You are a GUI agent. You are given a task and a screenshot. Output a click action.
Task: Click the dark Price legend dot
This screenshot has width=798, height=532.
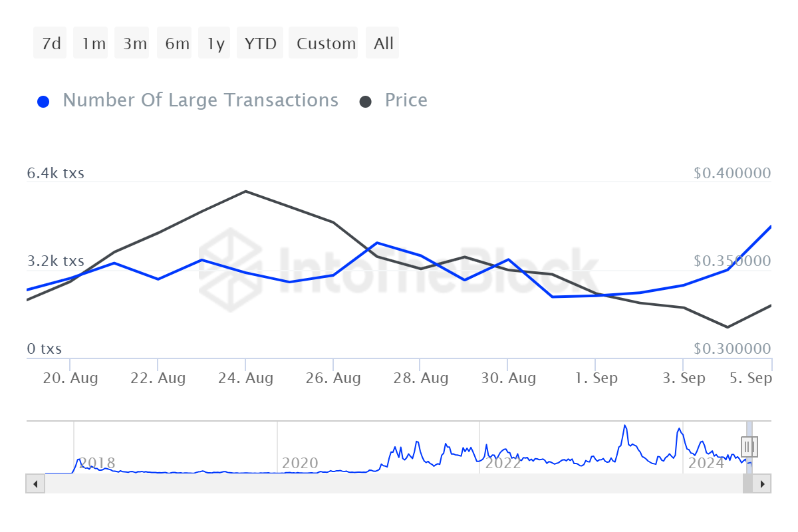[x=365, y=102]
